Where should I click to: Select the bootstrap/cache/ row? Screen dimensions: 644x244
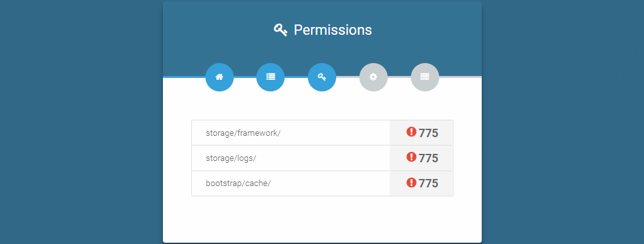pyautogui.click(x=322, y=183)
